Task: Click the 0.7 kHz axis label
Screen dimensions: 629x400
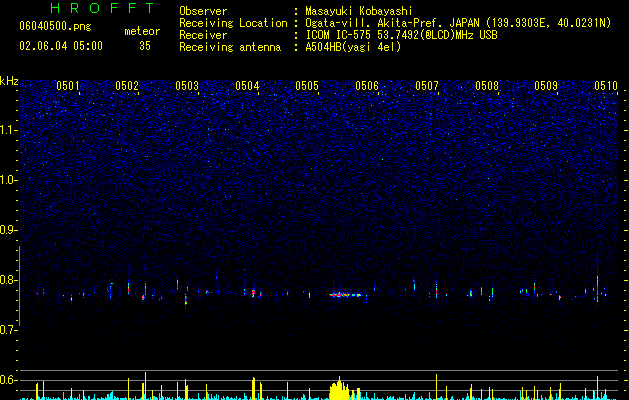Action: (9, 330)
